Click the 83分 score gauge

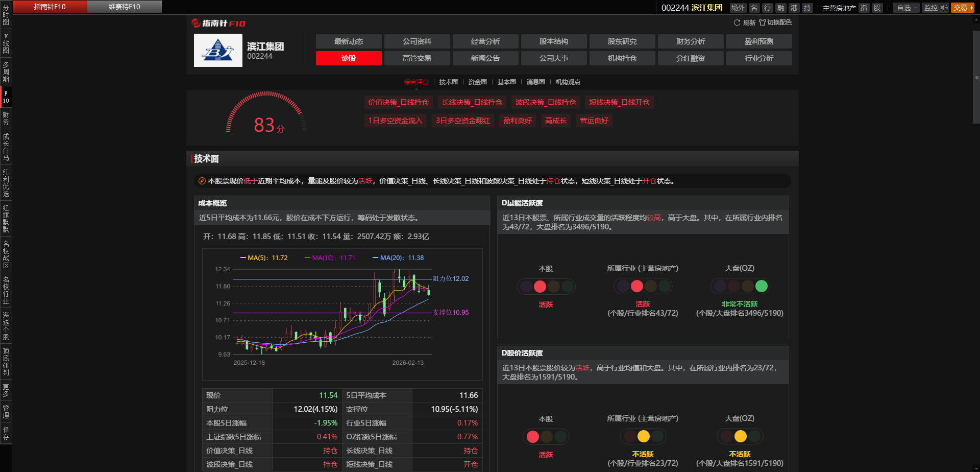coord(266,113)
